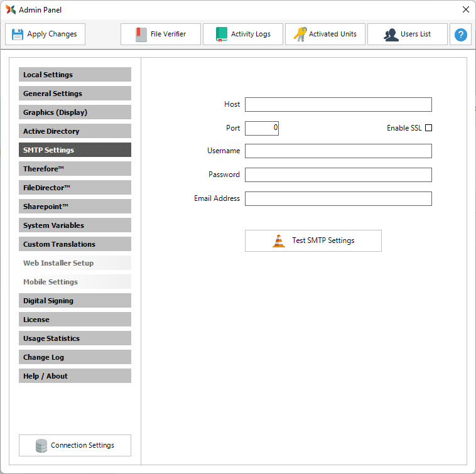Select Web Installer Setup
Viewport: 476px width, 474px height.
(x=75, y=263)
